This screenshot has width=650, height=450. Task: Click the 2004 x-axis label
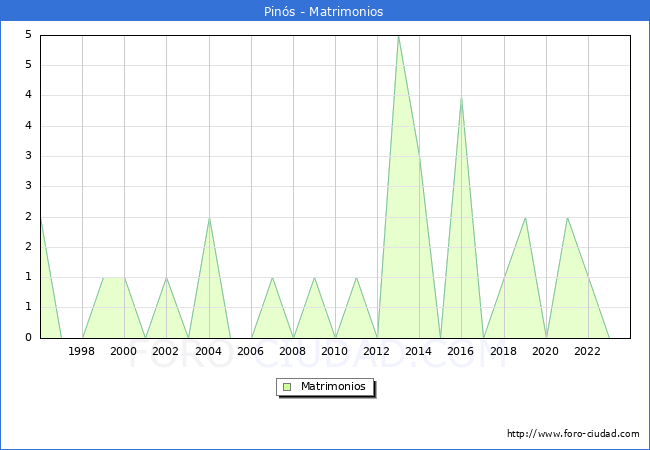point(208,351)
